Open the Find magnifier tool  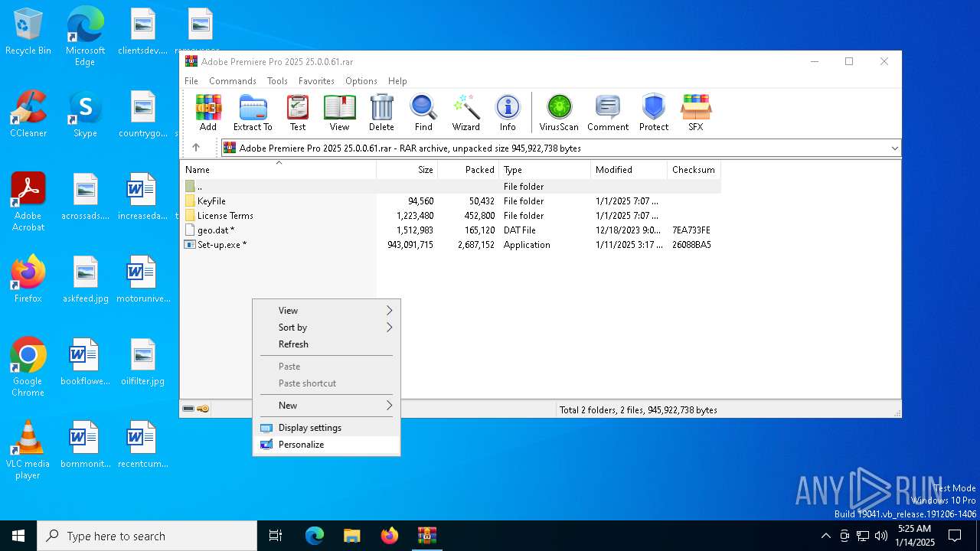coord(423,112)
